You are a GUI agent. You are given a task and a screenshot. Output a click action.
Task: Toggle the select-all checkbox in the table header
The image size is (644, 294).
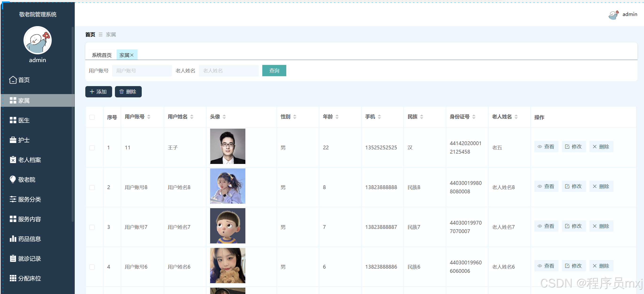click(92, 117)
